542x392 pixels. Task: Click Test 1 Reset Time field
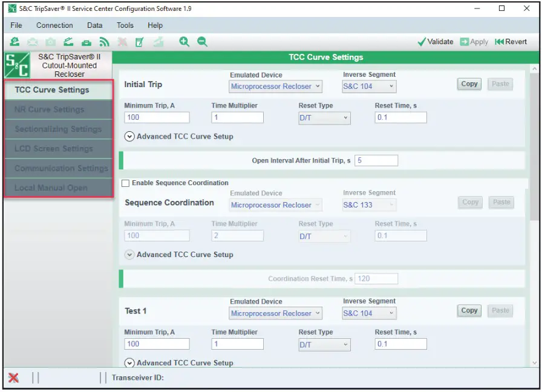pyautogui.click(x=400, y=344)
